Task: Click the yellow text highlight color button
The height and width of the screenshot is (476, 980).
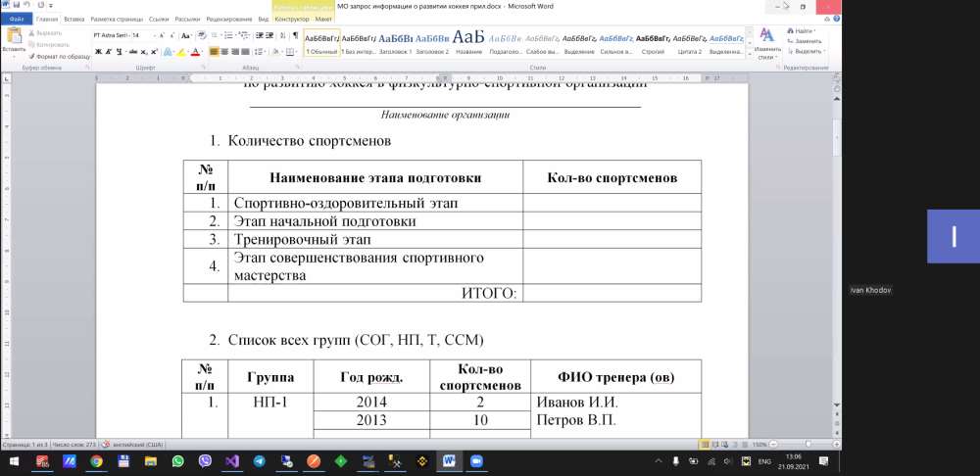Action: click(x=182, y=51)
